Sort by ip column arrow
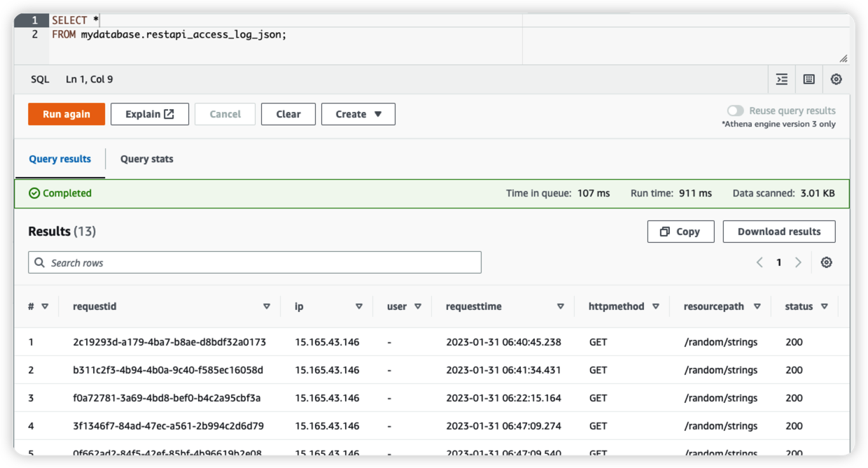 pyautogui.click(x=359, y=306)
